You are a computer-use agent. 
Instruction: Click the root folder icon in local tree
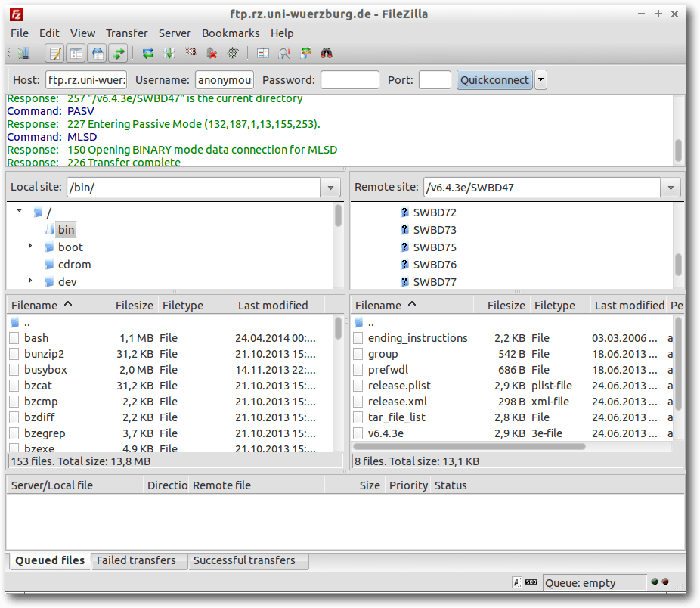pyautogui.click(x=39, y=212)
